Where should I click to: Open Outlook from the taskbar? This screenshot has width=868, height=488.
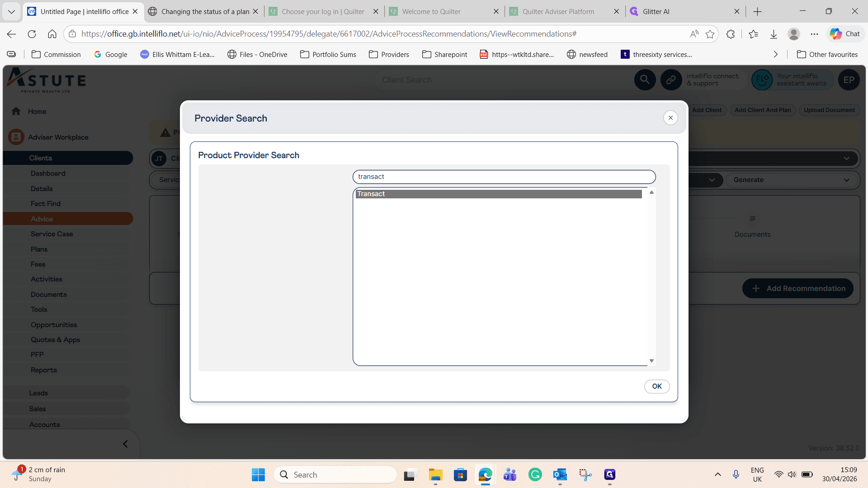point(560,474)
